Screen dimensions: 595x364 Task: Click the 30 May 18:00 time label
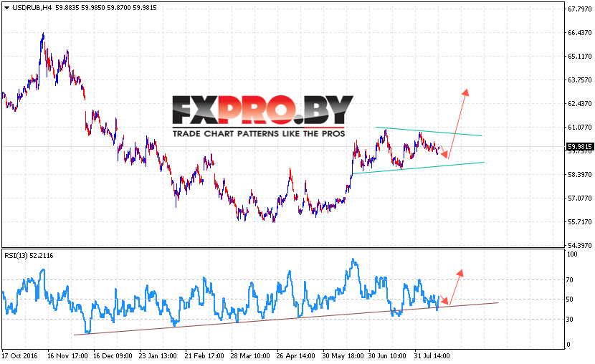(343, 356)
